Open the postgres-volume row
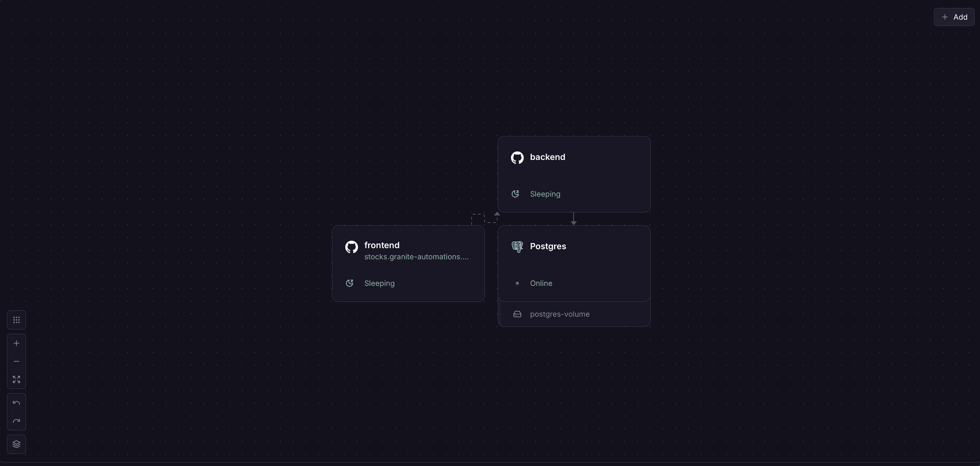 click(x=574, y=314)
